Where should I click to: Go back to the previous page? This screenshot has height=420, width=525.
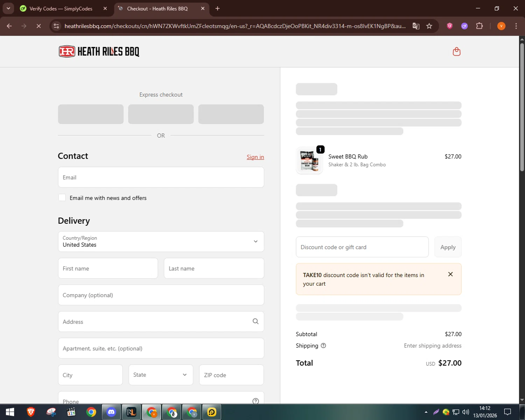pyautogui.click(x=9, y=26)
